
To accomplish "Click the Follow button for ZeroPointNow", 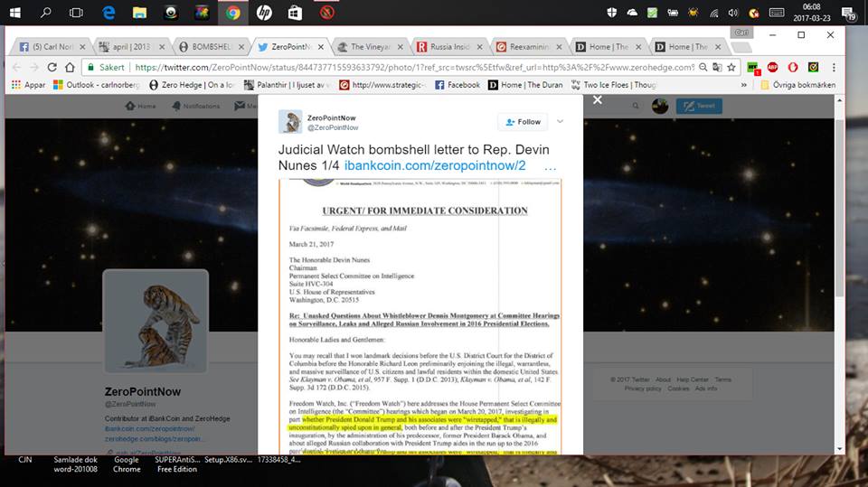I will coord(523,122).
